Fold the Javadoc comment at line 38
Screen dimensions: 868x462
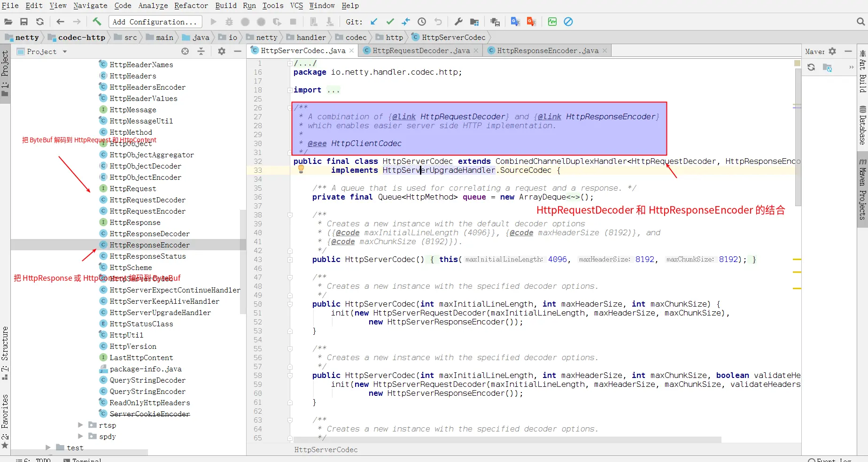pyautogui.click(x=290, y=215)
